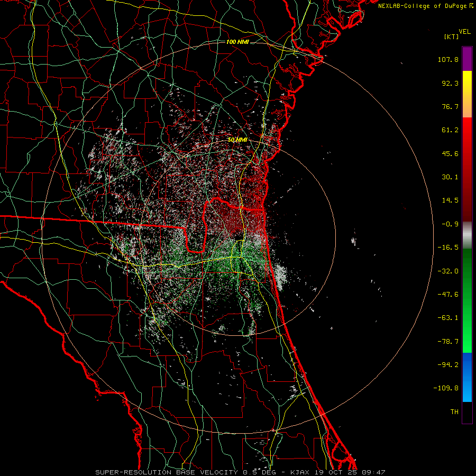
Task: Click the 107.8 scale value
Action: (x=448, y=59)
